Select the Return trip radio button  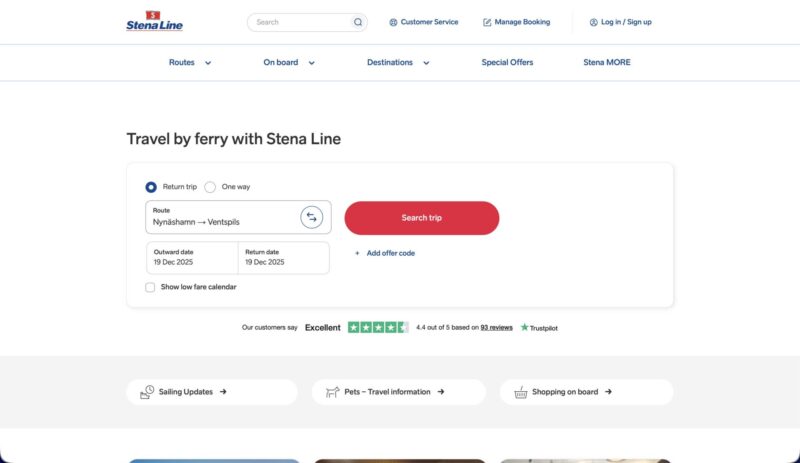click(x=151, y=187)
